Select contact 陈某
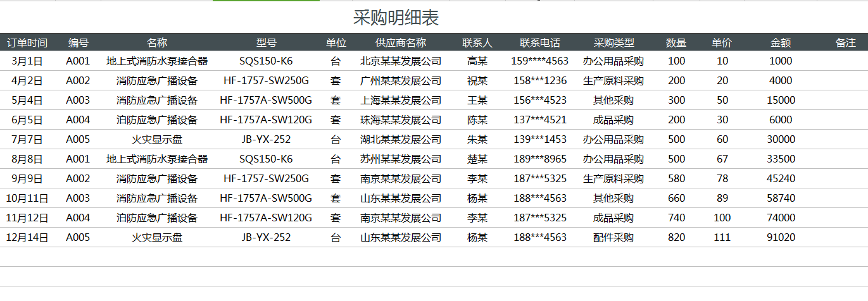Screen dimensions: 868x301 (477, 120)
